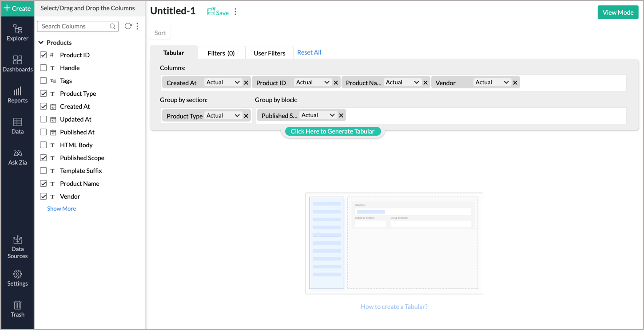Switch to the Filters (0) tab
The height and width of the screenshot is (330, 644).
point(221,53)
